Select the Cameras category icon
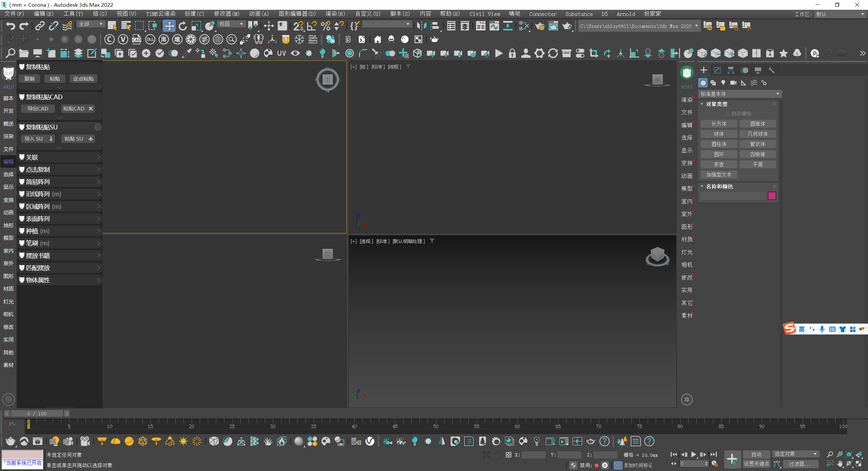868x471 pixels. 733,83
